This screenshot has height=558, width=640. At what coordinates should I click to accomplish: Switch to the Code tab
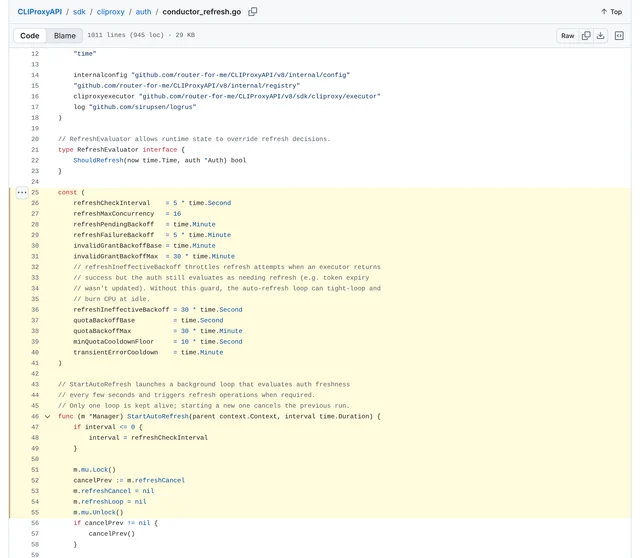[x=30, y=36]
